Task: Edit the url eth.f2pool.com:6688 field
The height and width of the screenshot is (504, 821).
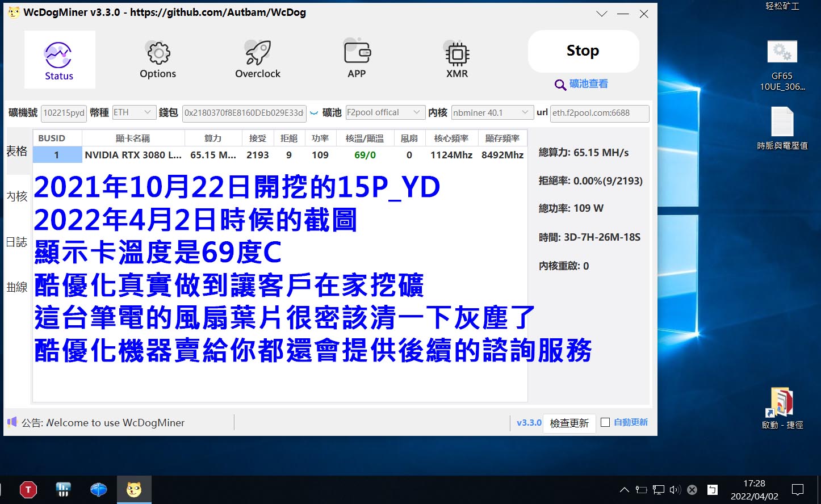Action: pos(600,113)
